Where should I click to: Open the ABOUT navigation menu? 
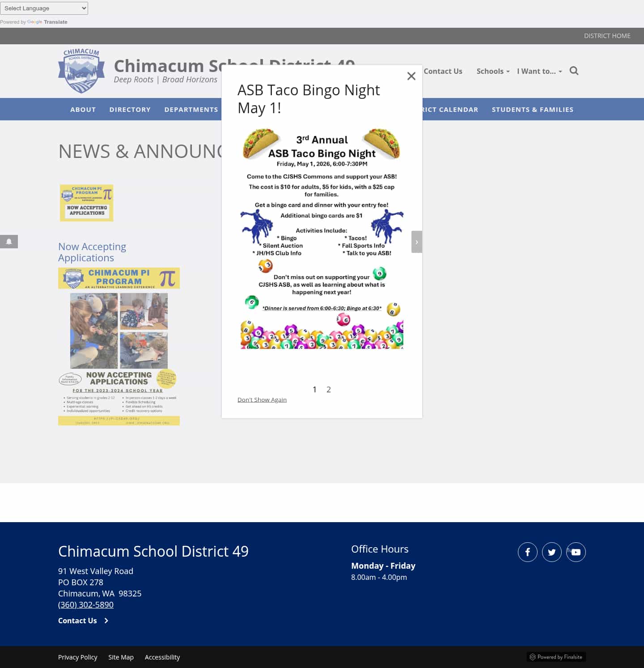tap(83, 109)
